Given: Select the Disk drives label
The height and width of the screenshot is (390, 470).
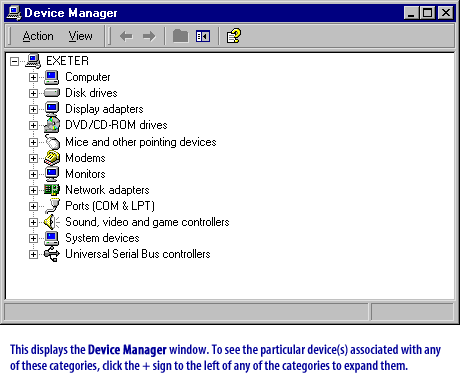Looking at the screenshot, I should click(91, 93).
